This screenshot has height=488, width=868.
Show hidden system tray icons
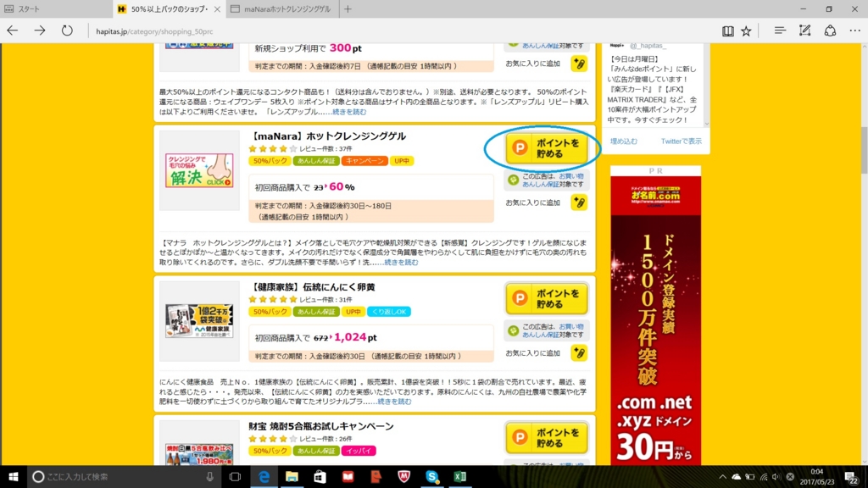click(x=722, y=476)
